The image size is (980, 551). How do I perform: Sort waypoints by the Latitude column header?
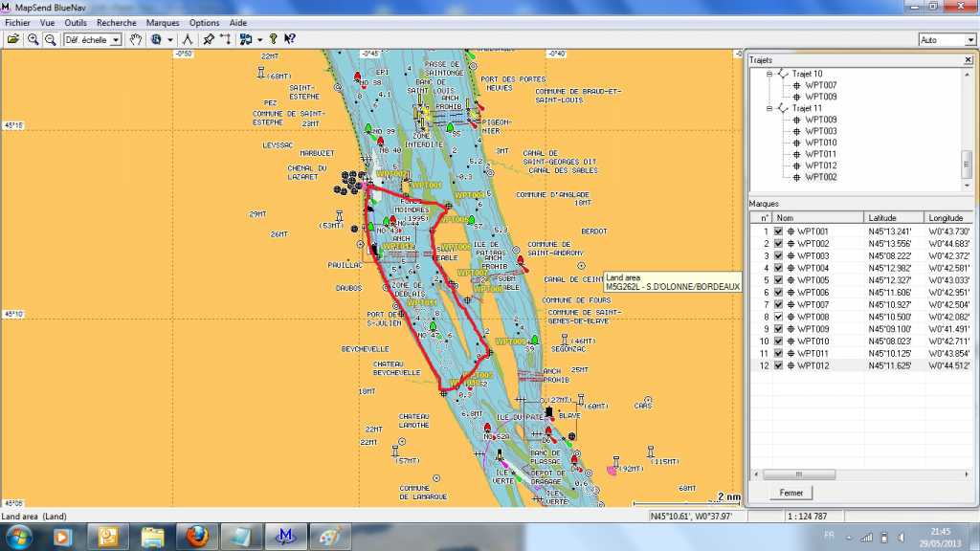(x=893, y=217)
